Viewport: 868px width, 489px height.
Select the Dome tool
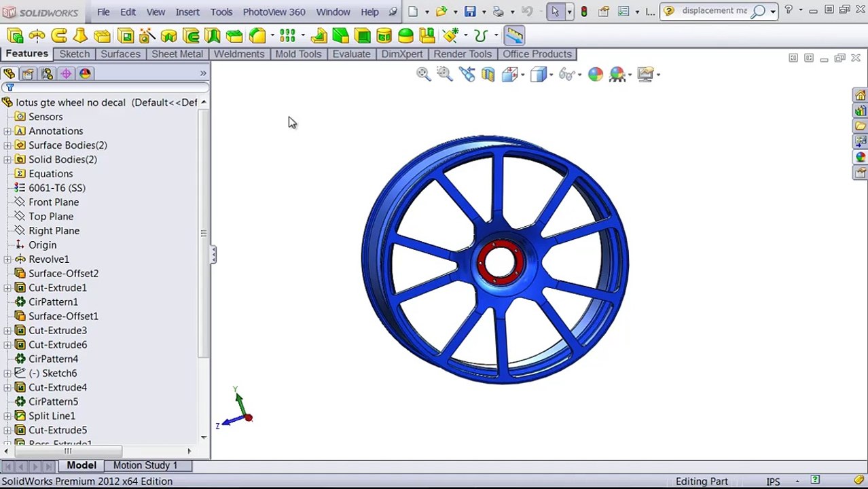(x=405, y=35)
